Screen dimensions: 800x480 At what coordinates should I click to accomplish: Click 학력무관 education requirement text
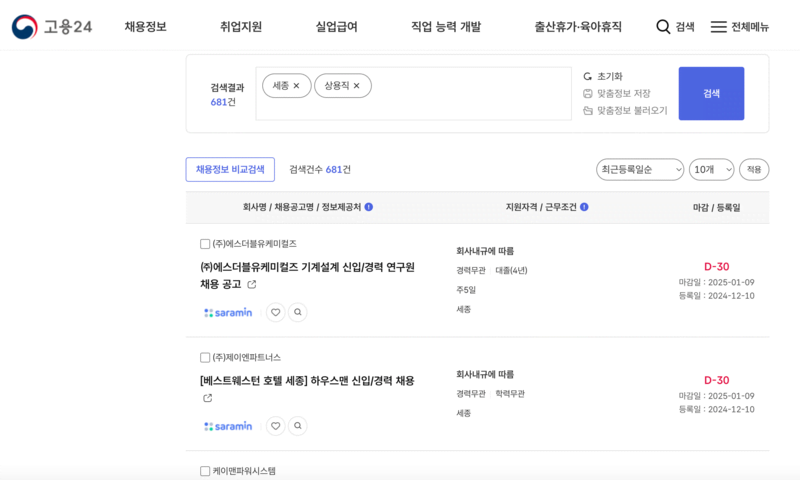pos(510,394)
